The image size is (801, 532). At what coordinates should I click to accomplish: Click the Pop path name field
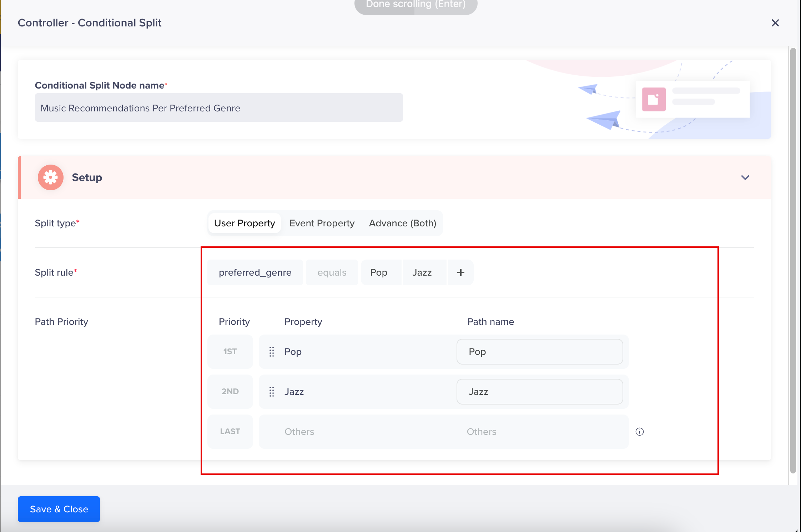(x=539, y=352)
